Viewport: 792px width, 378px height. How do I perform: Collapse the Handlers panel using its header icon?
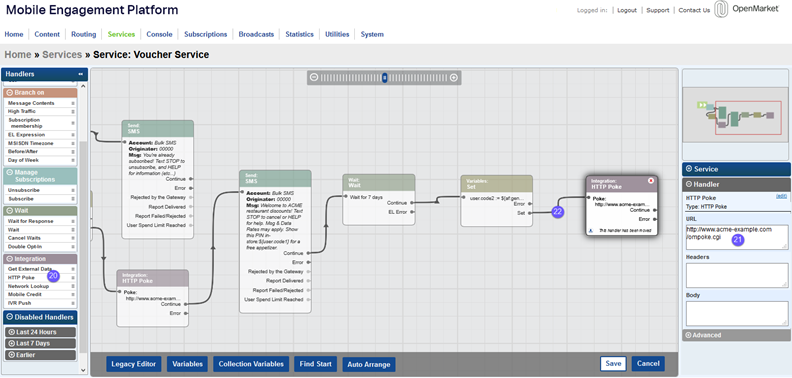[x=80, y=74]
